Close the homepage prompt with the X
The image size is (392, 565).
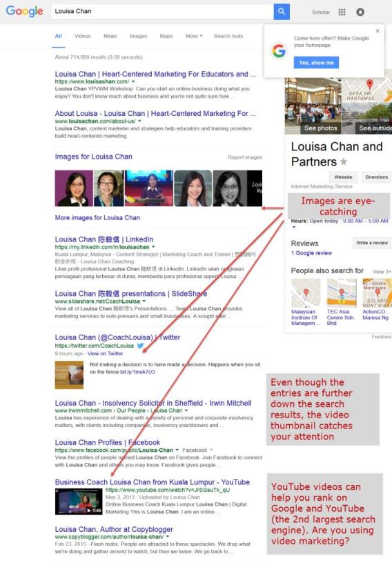pos(378,31)
